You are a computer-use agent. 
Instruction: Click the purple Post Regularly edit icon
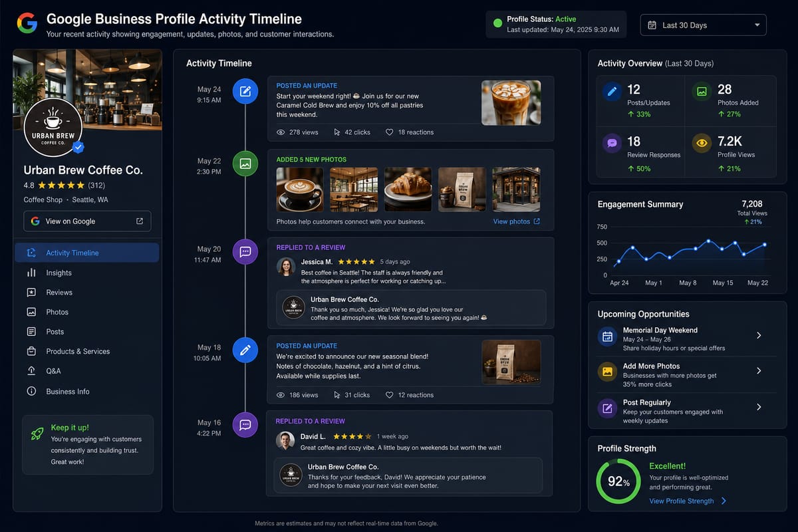point(607,408)
